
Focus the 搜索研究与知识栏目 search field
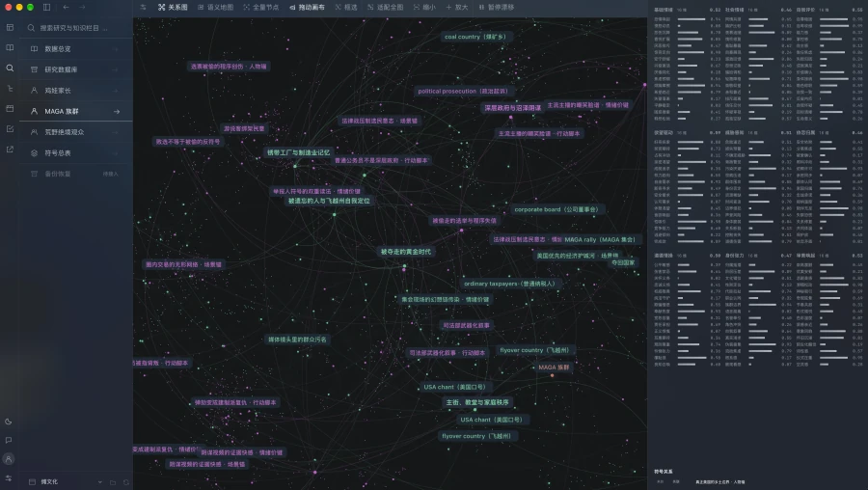pyautogui.click(x=76, y=28)
